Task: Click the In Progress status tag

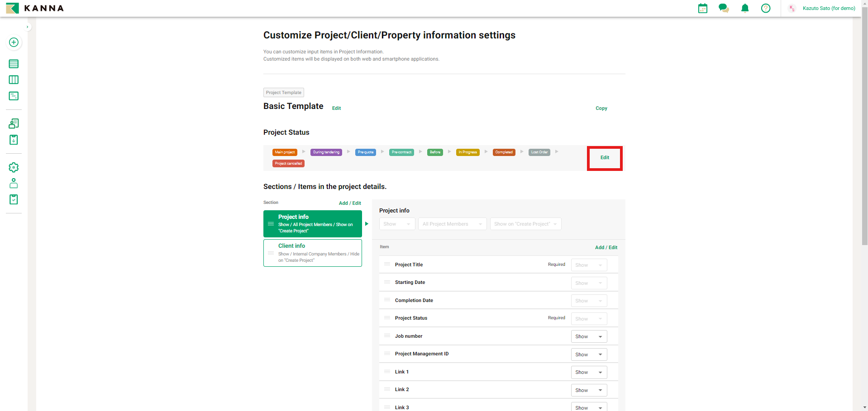Action: tap(467, 152)
